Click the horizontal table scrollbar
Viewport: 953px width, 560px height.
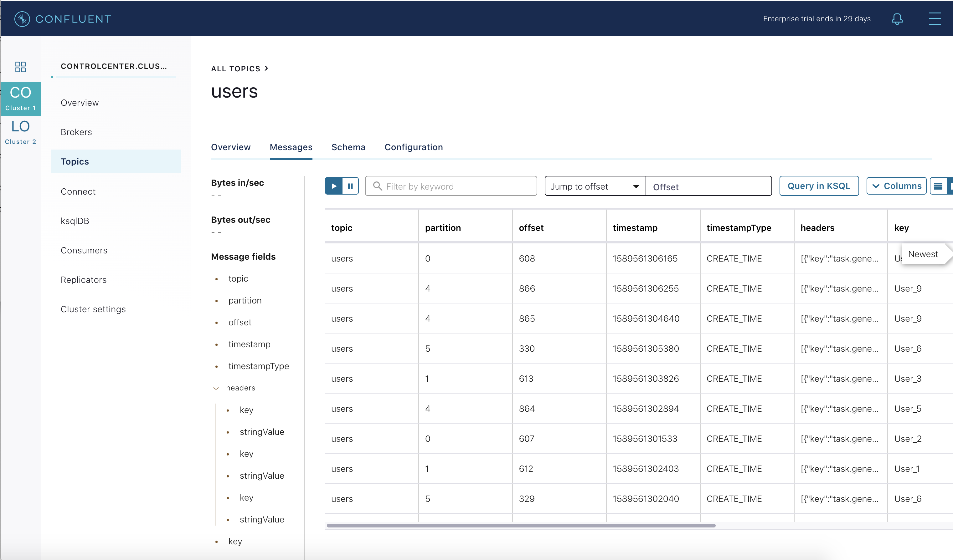tap(521, 525)
